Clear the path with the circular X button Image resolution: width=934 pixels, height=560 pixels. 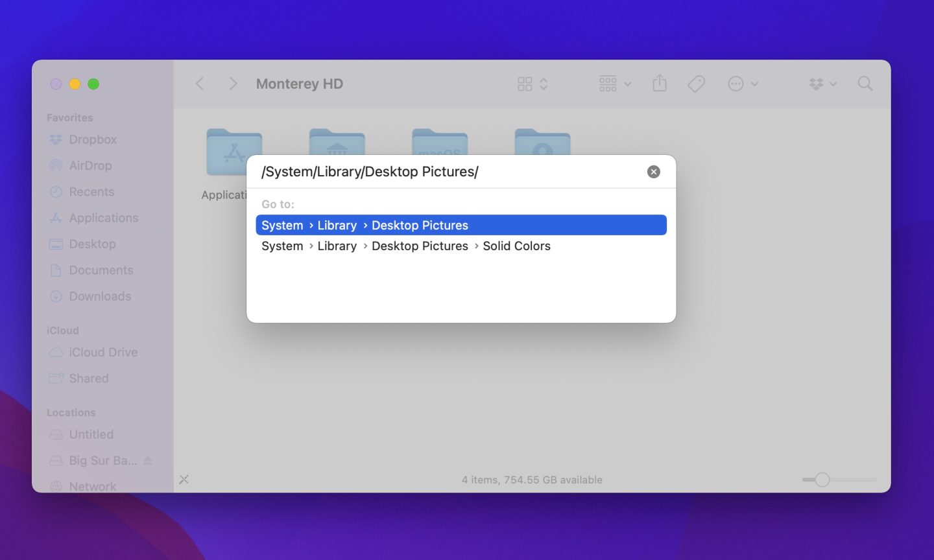(653, 171)
